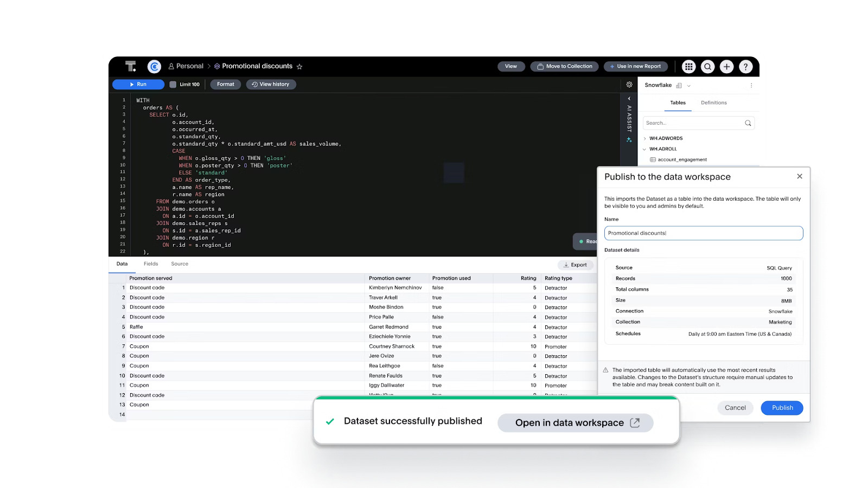The image size is (868, 488).
Task: Click the Collection value Marketing
Action: [x=780, y=322]
